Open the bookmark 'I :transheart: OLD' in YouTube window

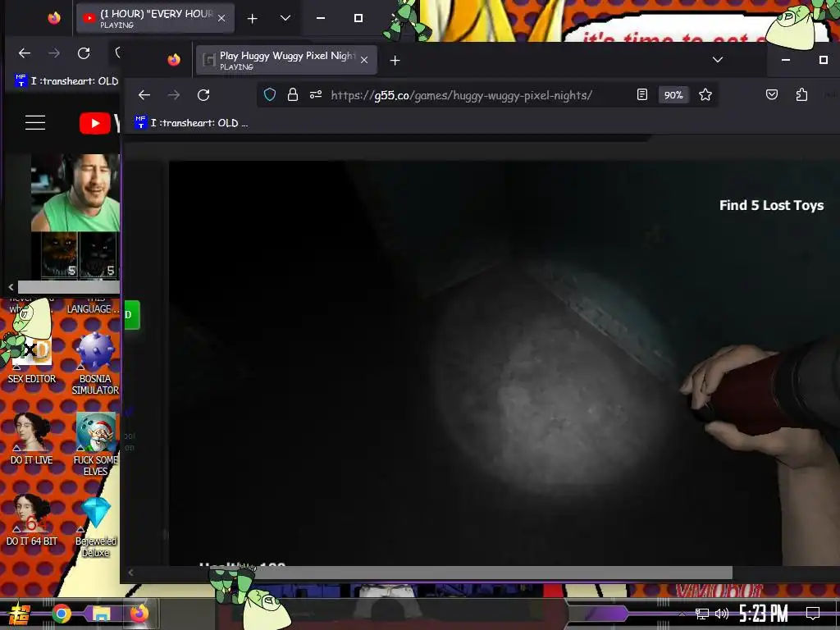coord(67,81)
